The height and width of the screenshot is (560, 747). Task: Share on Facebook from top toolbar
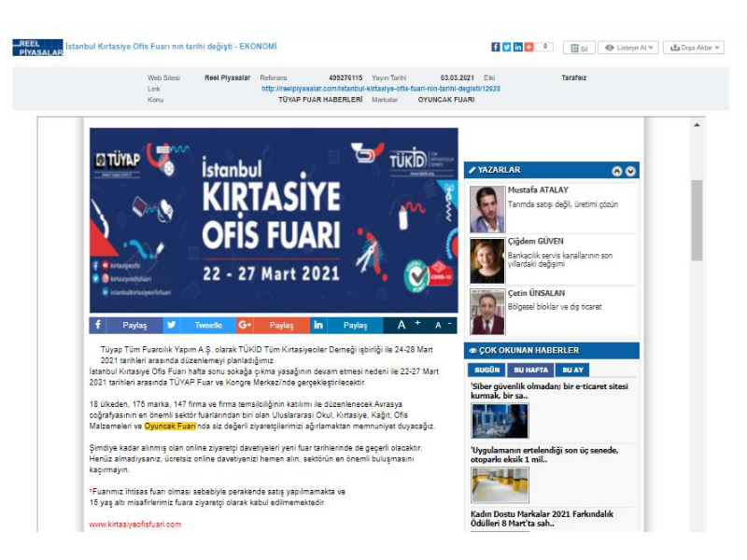click(x=496, y=48)
